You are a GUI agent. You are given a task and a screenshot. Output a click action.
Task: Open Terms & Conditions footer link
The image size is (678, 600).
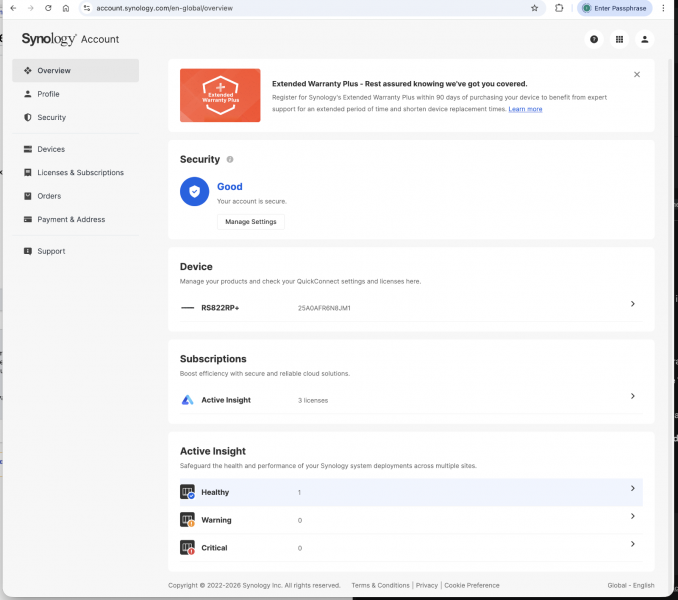click(381, 585)
